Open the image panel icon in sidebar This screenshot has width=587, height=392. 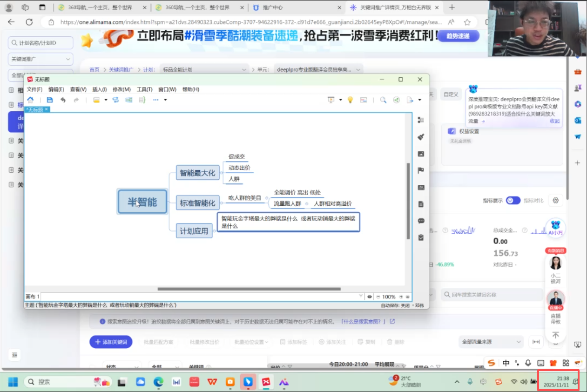pos(421,154)
